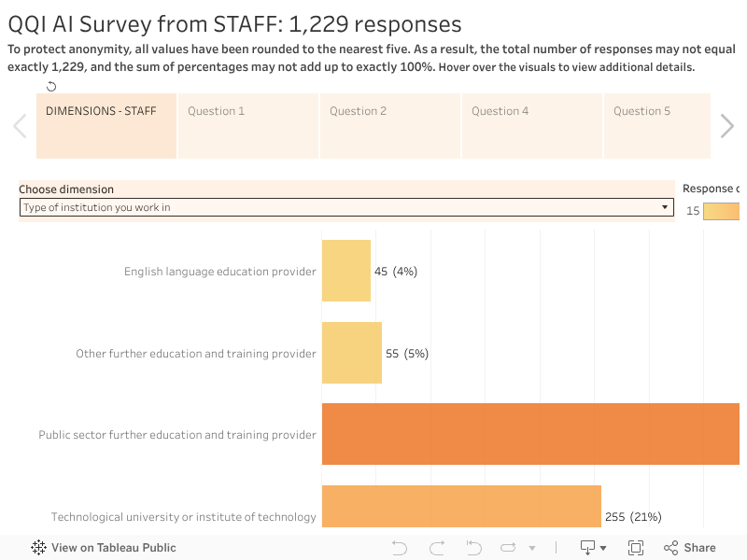Click the Refresh data icon

tap(509, 548)
